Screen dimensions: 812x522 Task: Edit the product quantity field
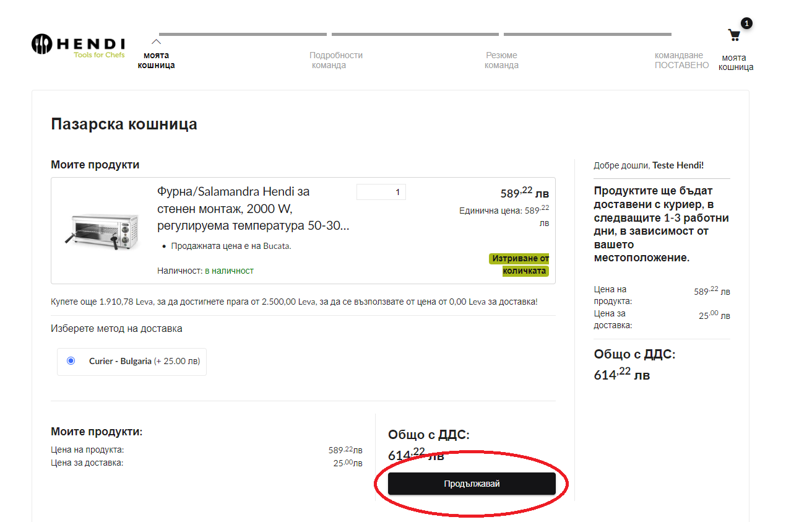click(x=381, y=192)
